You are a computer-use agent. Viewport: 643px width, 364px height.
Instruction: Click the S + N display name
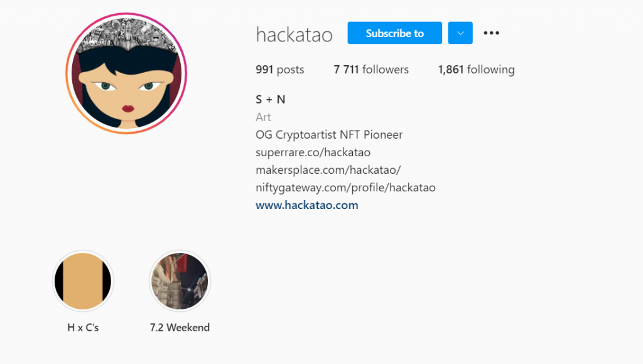tap(270, 99)
